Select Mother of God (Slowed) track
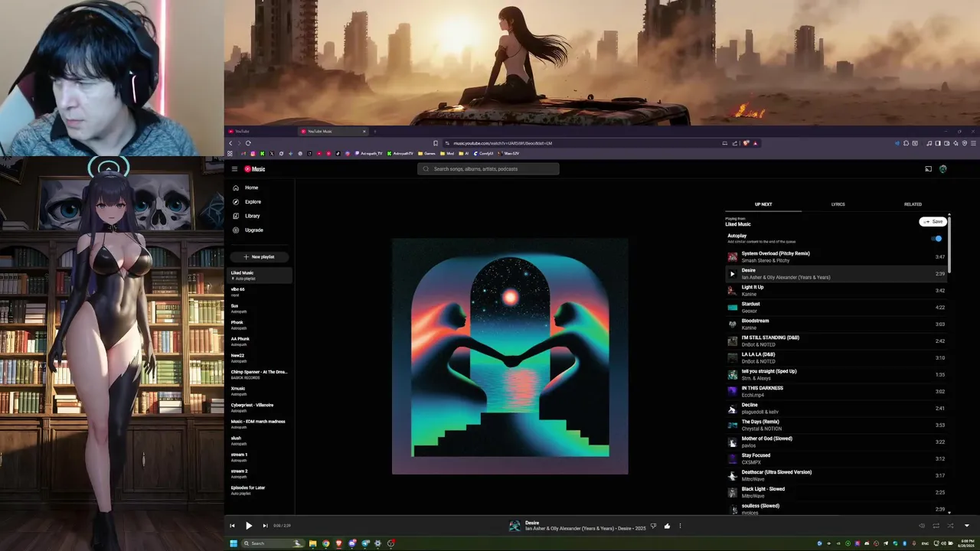Image resolution: width=980 pixels, height=551 pixels. tap(836, 442)
